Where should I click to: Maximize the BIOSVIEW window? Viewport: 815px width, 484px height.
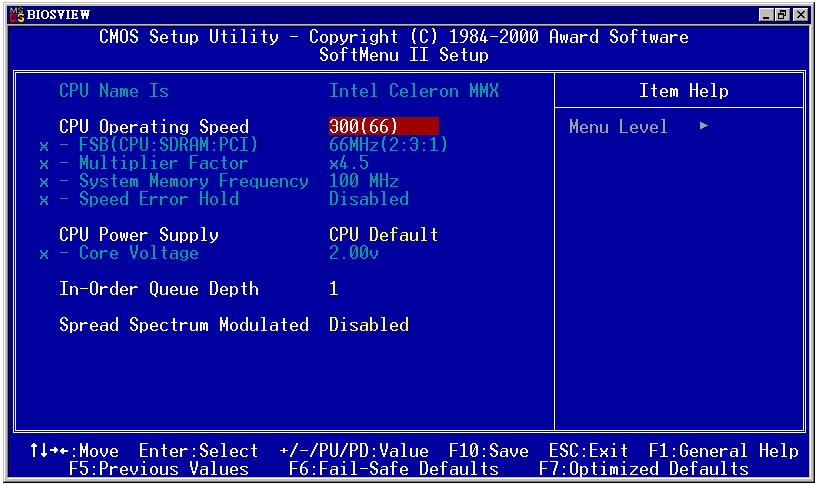point(782,15)
